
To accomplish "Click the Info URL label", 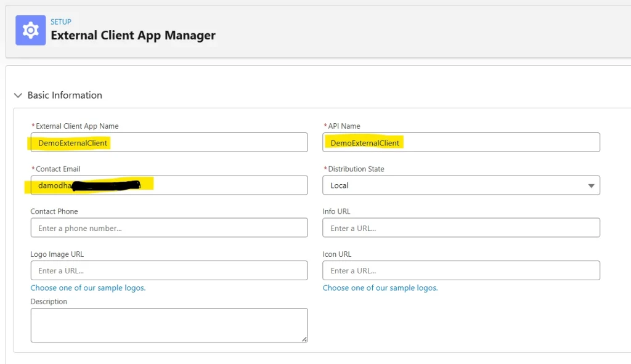I will click(x=336, y=211).
